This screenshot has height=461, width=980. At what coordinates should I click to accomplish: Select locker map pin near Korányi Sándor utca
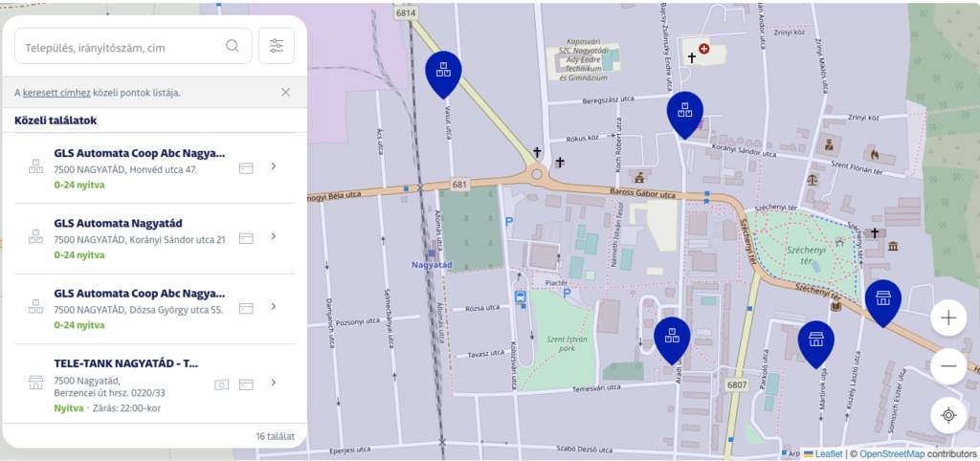point(685,114)
